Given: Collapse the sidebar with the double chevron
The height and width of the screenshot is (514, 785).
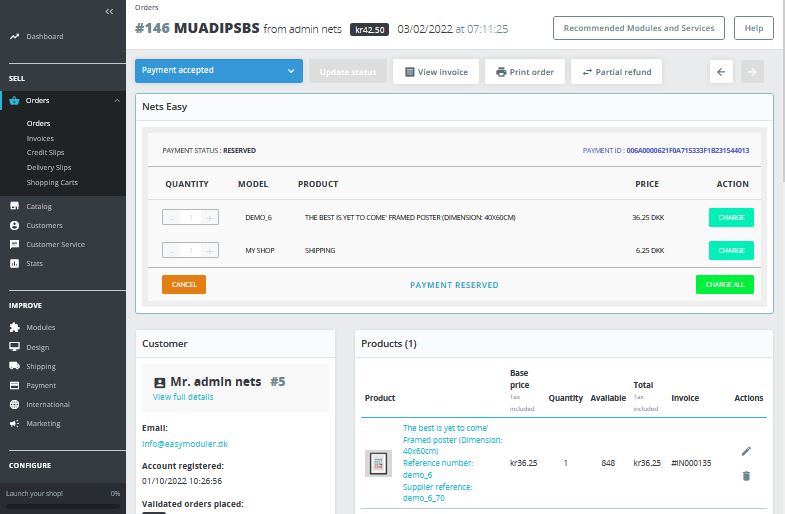Looking at the screenshot, I should [109, 12].
